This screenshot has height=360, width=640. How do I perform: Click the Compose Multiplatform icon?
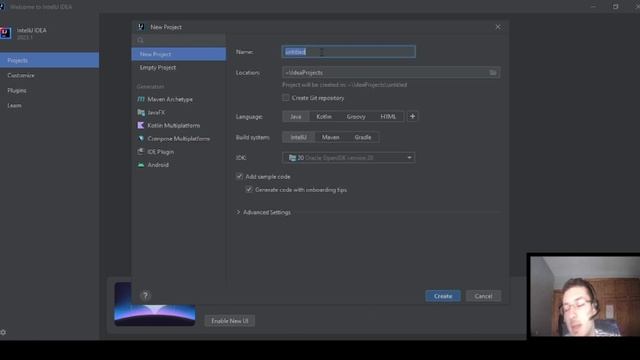(141, 138)
